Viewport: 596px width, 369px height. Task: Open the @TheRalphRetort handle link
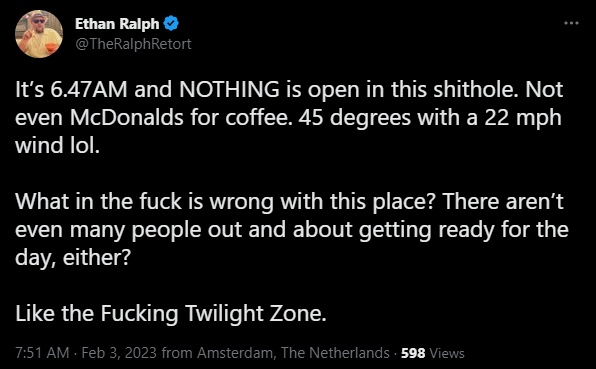click(133, 44)
